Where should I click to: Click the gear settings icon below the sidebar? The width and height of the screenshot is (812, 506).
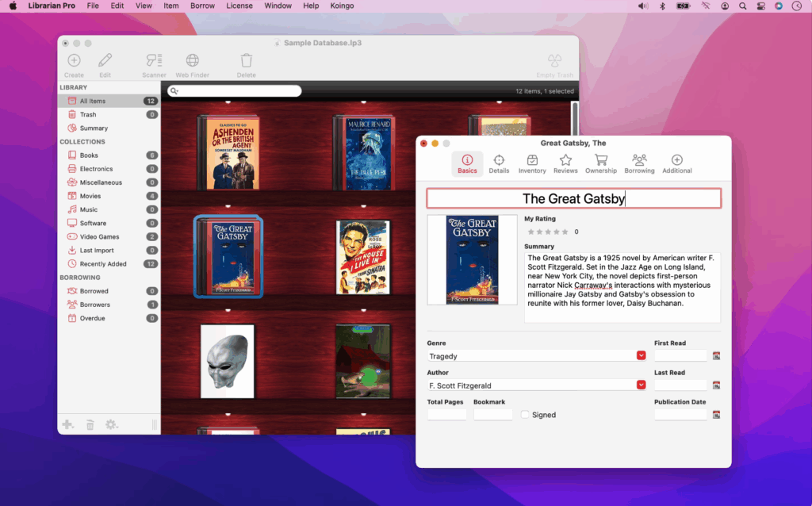click(110, 424)
